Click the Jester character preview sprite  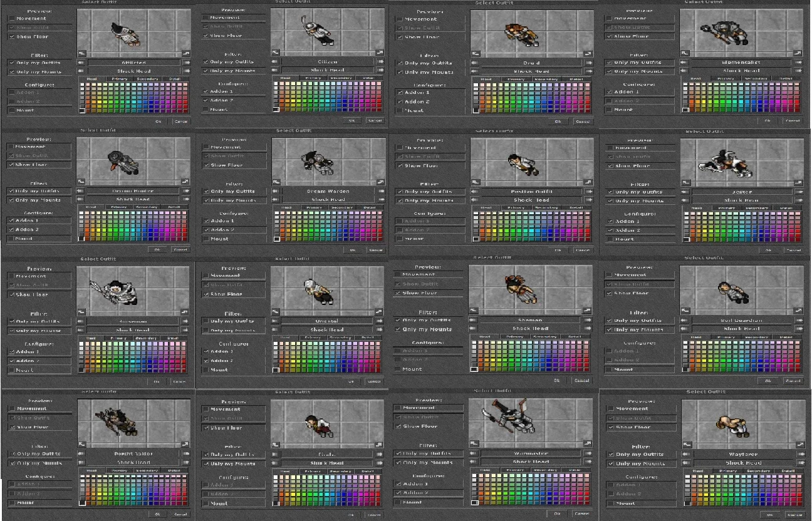pyautogui.click(x=726, y=162)
